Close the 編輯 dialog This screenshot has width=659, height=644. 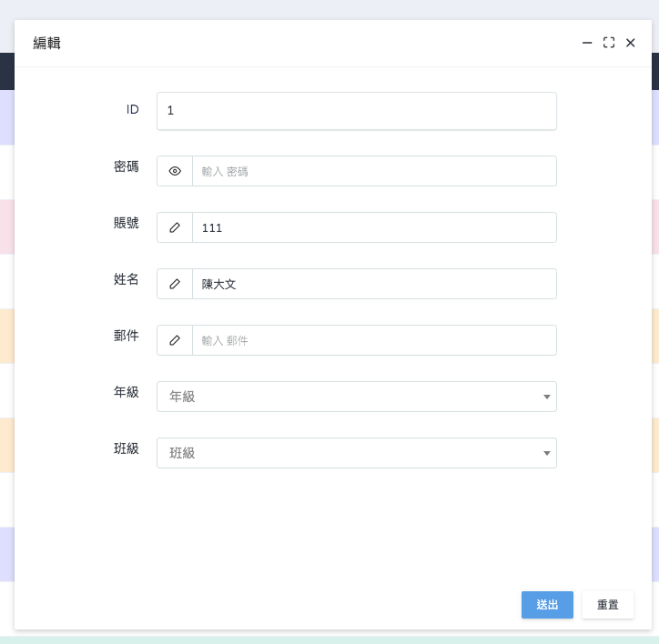point(630,43)
